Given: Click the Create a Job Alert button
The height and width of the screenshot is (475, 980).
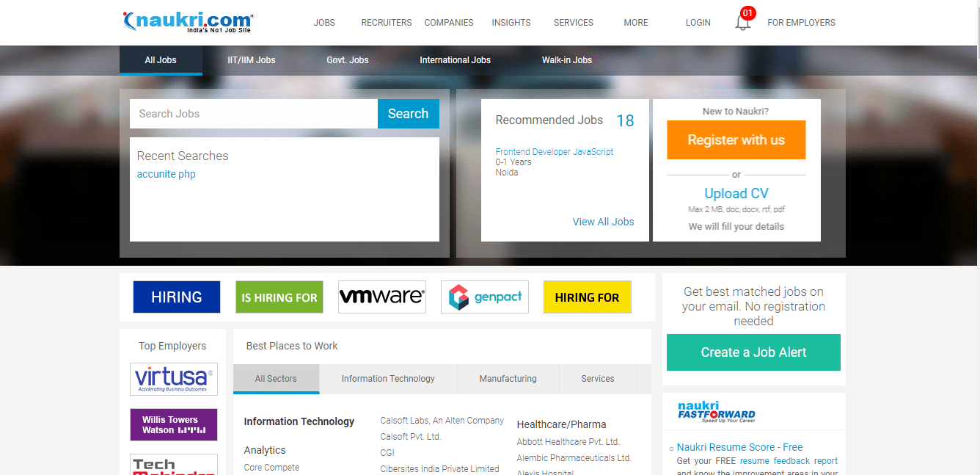Looking at the screenshot, I should click(x=753, y=352).
